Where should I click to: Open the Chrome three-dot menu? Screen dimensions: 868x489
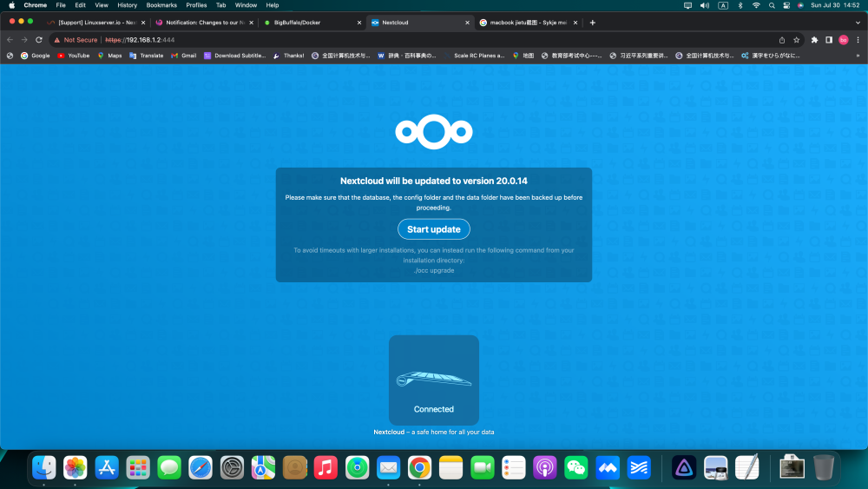click(x=858, y=40)
